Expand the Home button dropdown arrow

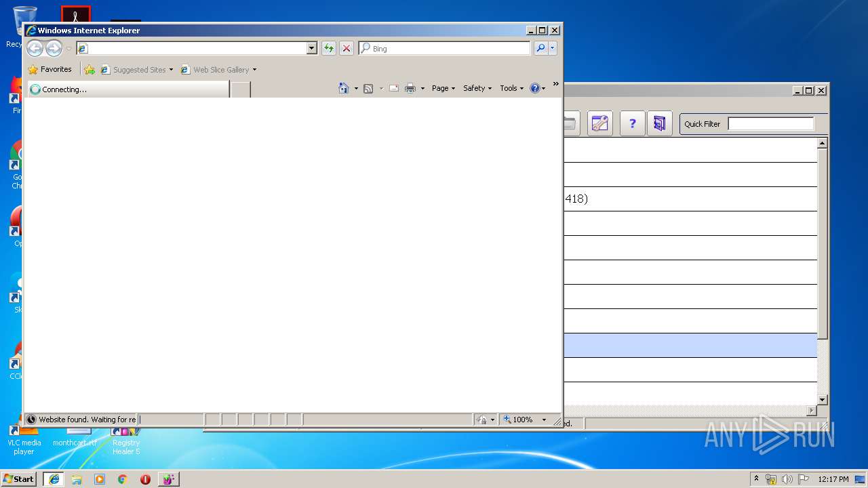(356, 88)
